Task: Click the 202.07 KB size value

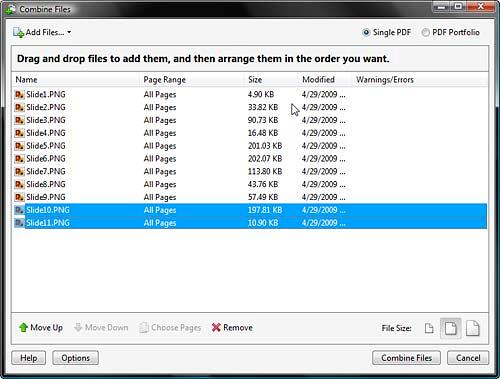Action: pyautogui.click(x=265, y=159)
